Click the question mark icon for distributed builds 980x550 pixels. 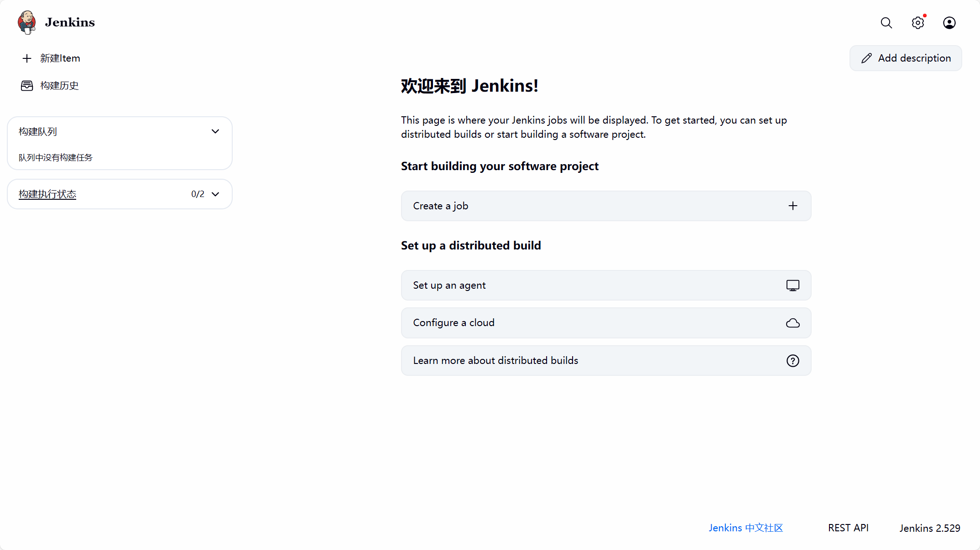click(x=793, y=360)
